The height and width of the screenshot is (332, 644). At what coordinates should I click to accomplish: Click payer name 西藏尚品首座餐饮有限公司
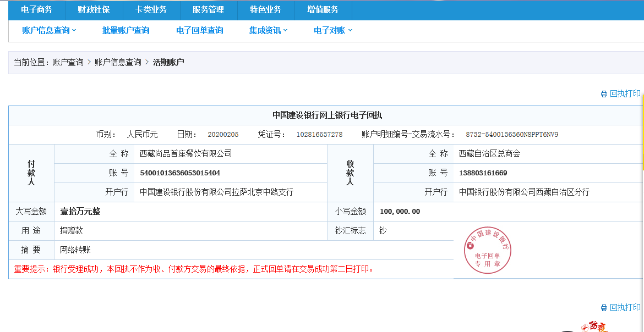[x=185, y=154]
